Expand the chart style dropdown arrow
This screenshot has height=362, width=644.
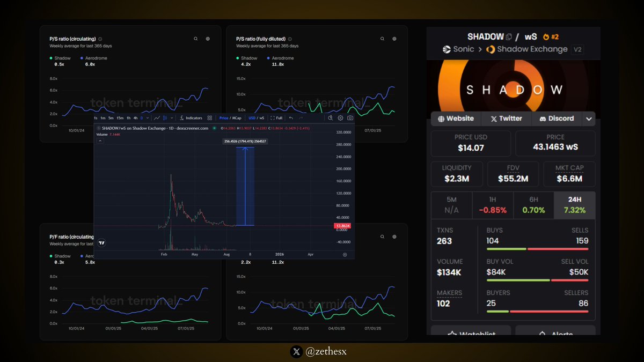(x=171, y=118)
